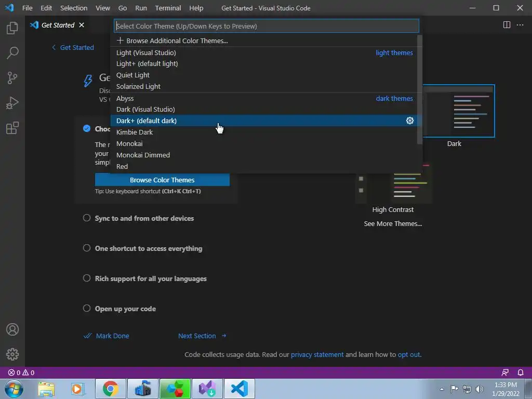Screen dimensions: 532x399
Task: Open the Manage gear in activity bar
Action: (12, 354)
